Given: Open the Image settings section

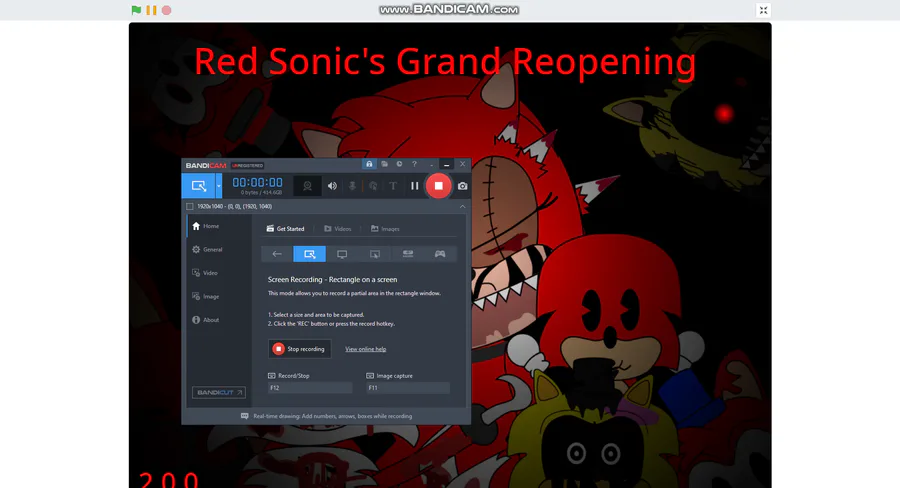Looking at the screenshot, I should pyautogui.click(x=218, y=297).
